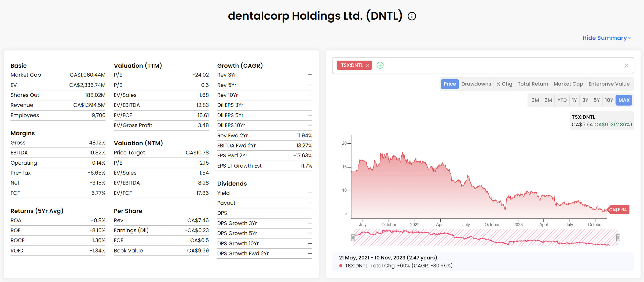Image resolution: width=644 pixels, height=282 pixels.
Task: Click the TTM P/E value -24.02
Action: [x=200, y=75]
